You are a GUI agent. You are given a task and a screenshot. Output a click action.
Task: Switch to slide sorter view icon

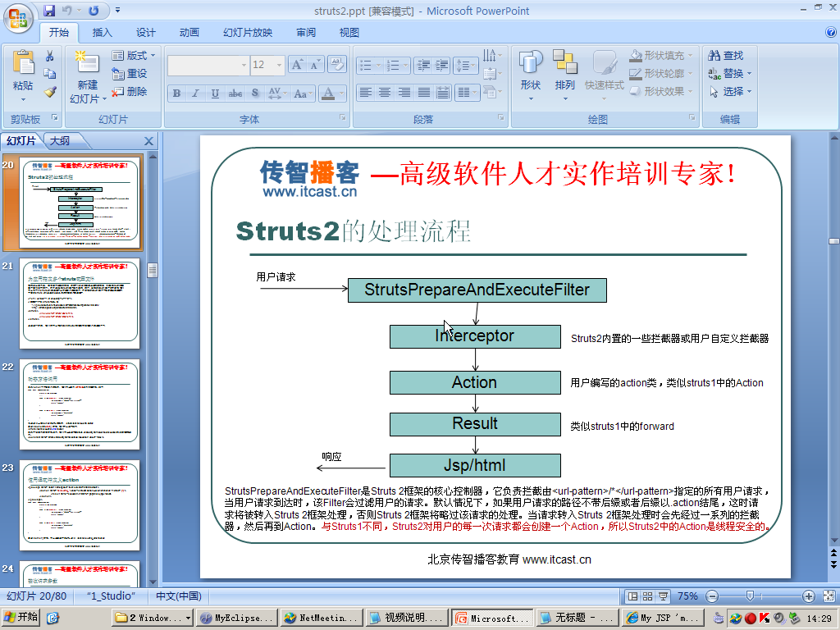point(648,596)
